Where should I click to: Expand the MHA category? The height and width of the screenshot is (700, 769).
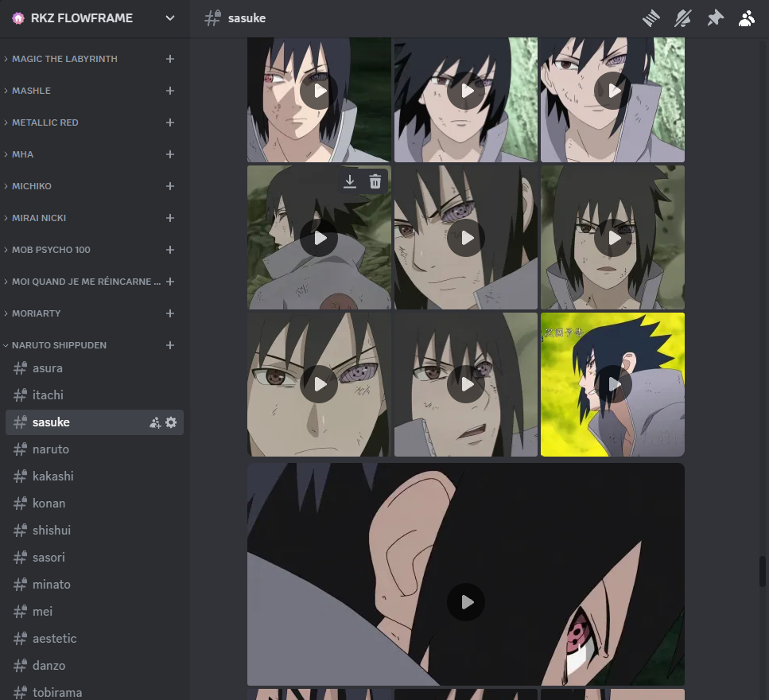pos(22,154)
